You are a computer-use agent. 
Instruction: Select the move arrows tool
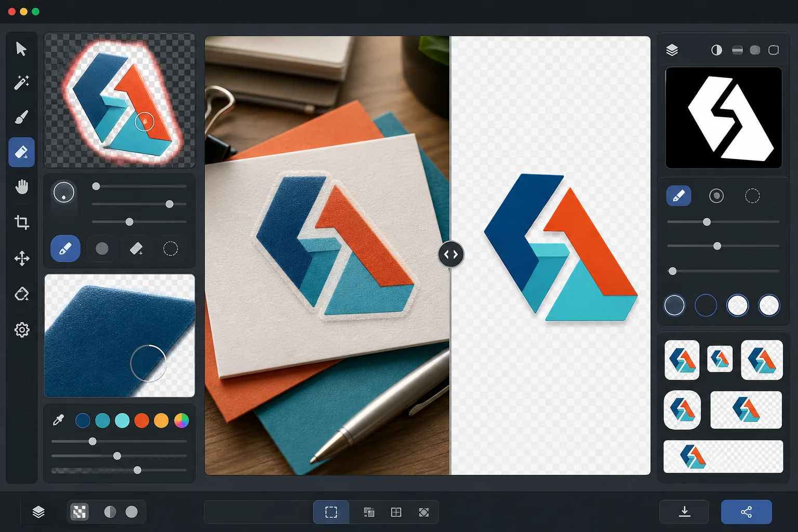(21, 258)
